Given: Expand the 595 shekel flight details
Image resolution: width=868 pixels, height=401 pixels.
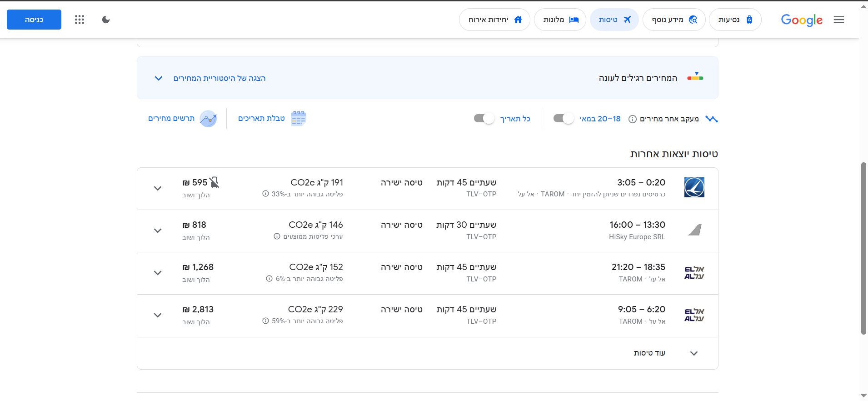Looking at the screenshot, I should (158, 188).
